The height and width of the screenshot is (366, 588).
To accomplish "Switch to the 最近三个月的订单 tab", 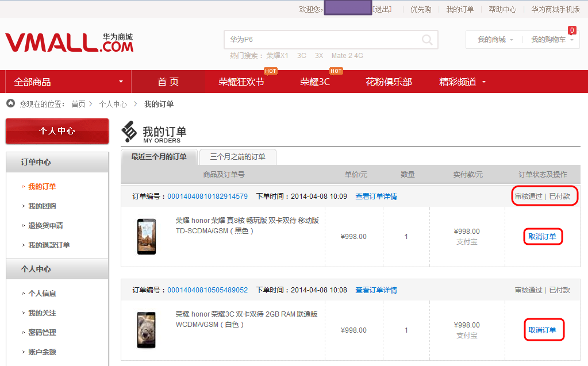I will coord(159,157).
